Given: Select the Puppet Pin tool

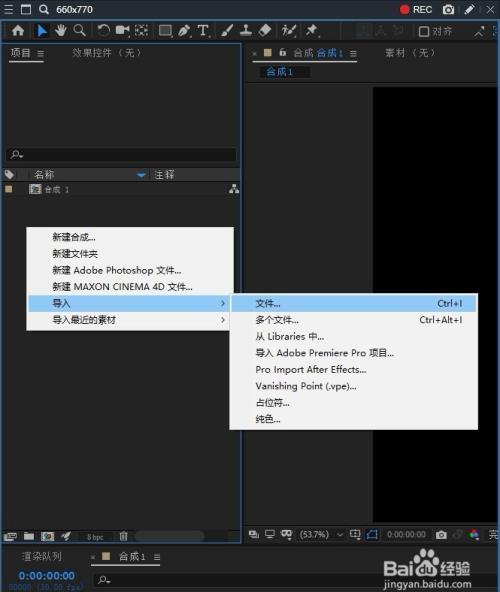Looking at the screenshot, I should [312, 31].
